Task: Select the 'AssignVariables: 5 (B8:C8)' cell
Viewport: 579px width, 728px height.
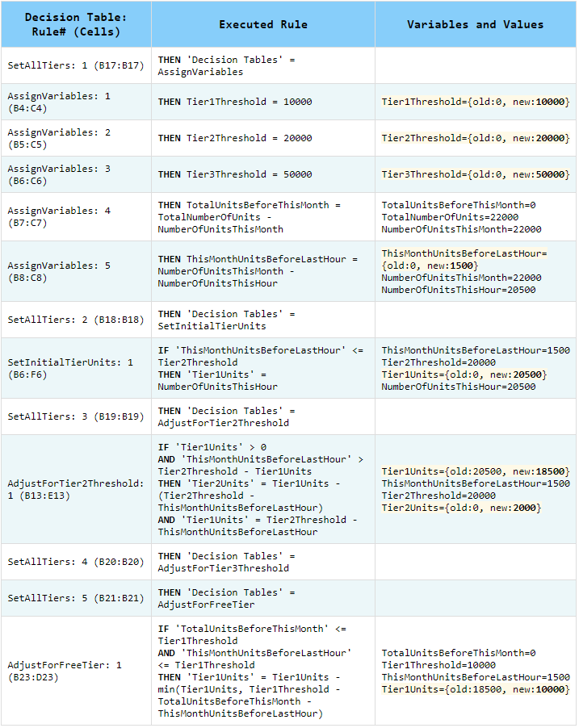Action: pos(76,271)
